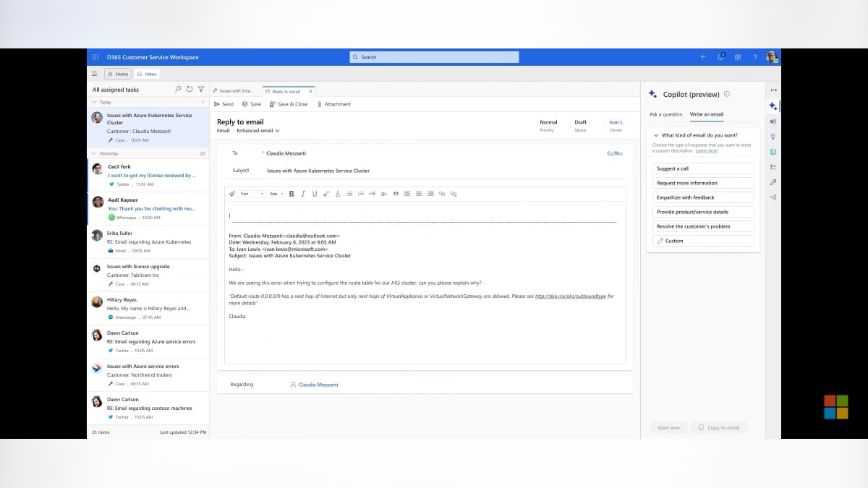This screenshot has height=488, width=868.
Task: Choose font color tool
Action: [x=338, y=194]
